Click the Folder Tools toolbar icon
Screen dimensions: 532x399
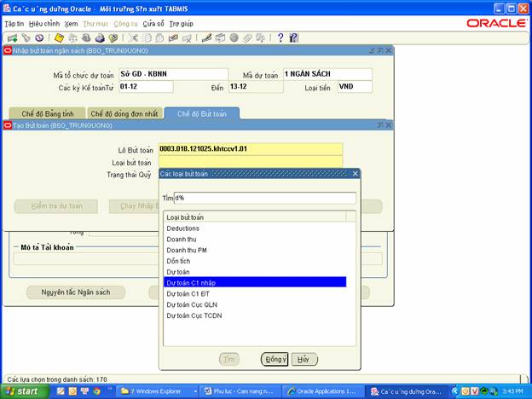tap(261, 38)
